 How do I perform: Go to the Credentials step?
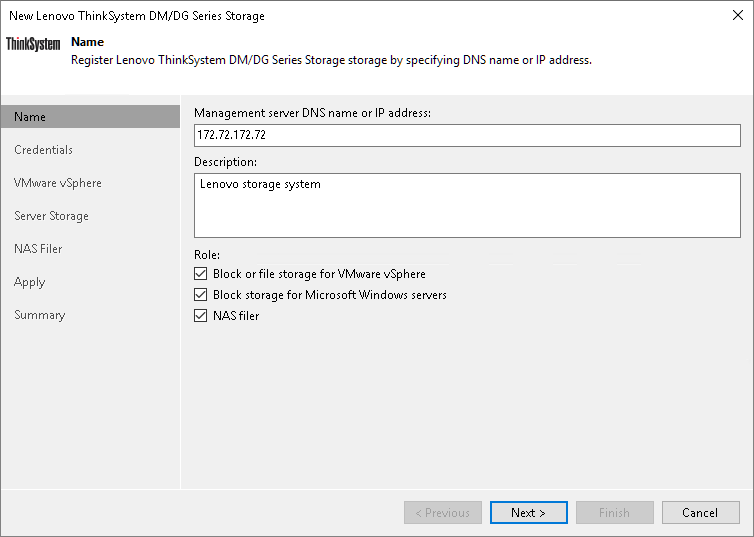click(43, 150)
